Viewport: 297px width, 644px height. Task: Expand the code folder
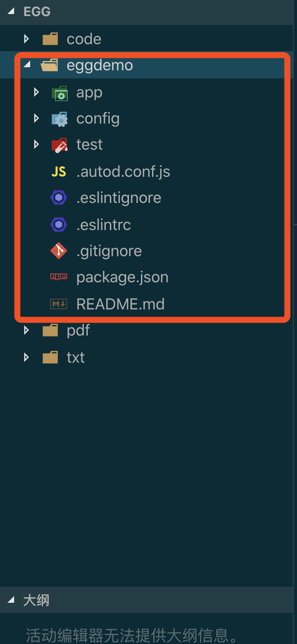coord(26,39)
